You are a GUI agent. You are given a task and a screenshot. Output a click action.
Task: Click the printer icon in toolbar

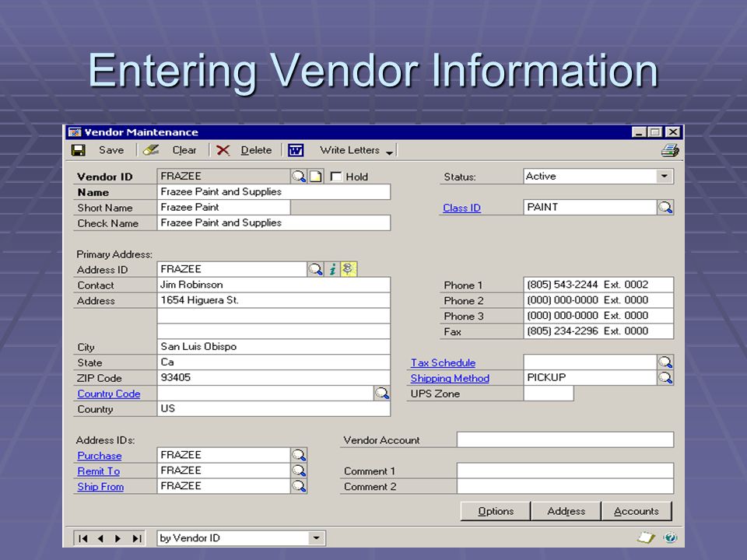click(670, 151)
